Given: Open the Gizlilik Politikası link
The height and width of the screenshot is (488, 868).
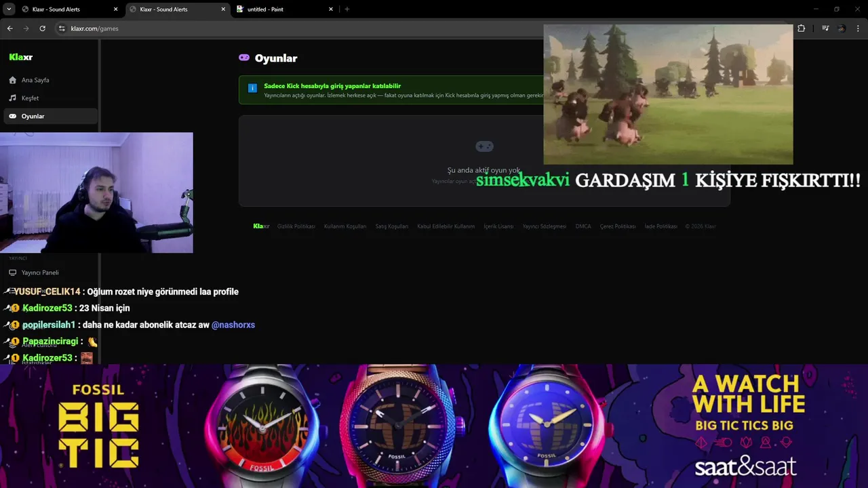Looking at the screenshot, I should 296,226.
